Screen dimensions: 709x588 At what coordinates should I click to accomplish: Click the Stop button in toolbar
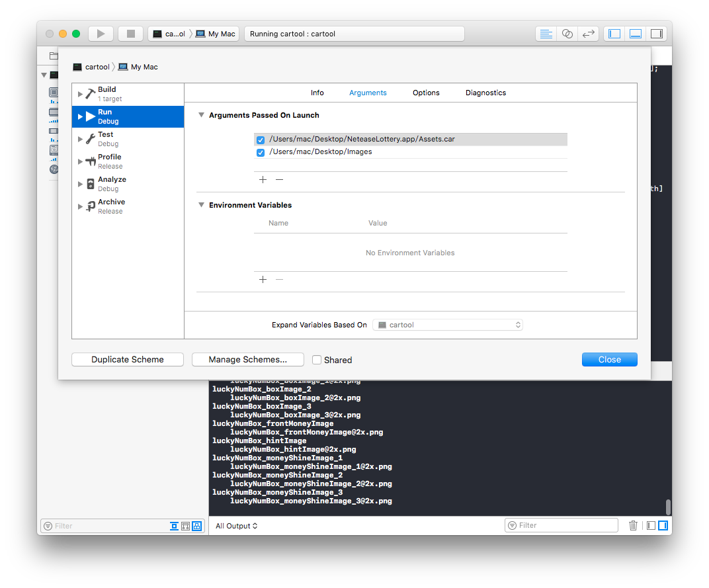[x=131, y=34]
